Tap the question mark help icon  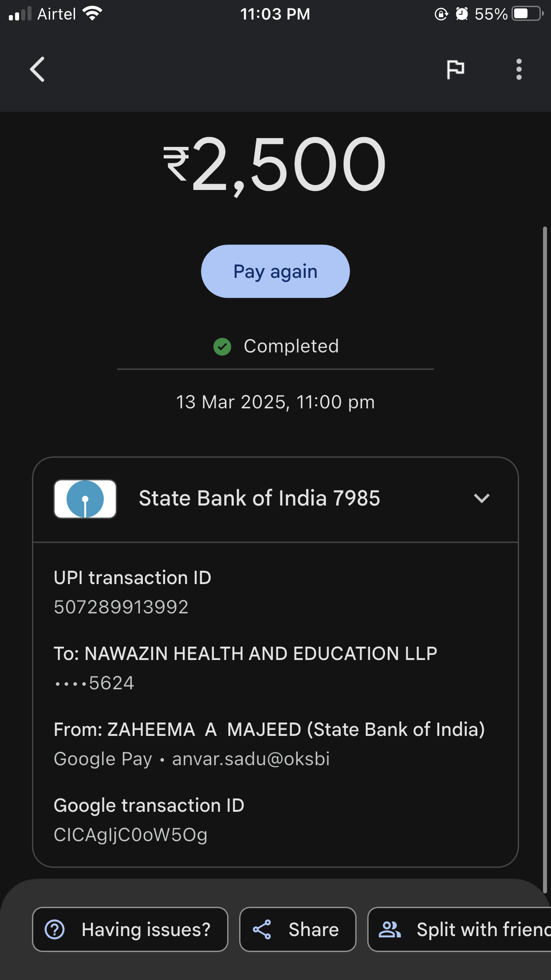point(55,929)
